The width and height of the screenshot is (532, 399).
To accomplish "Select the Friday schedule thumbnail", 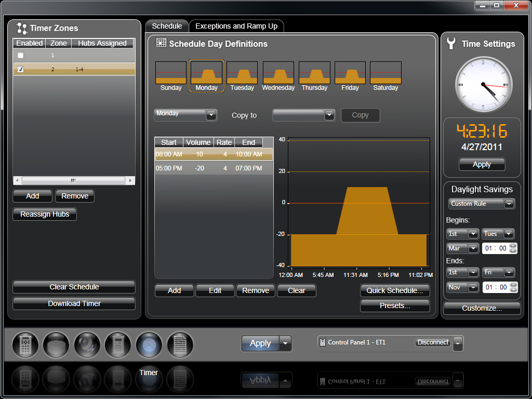I will (350, 77).
